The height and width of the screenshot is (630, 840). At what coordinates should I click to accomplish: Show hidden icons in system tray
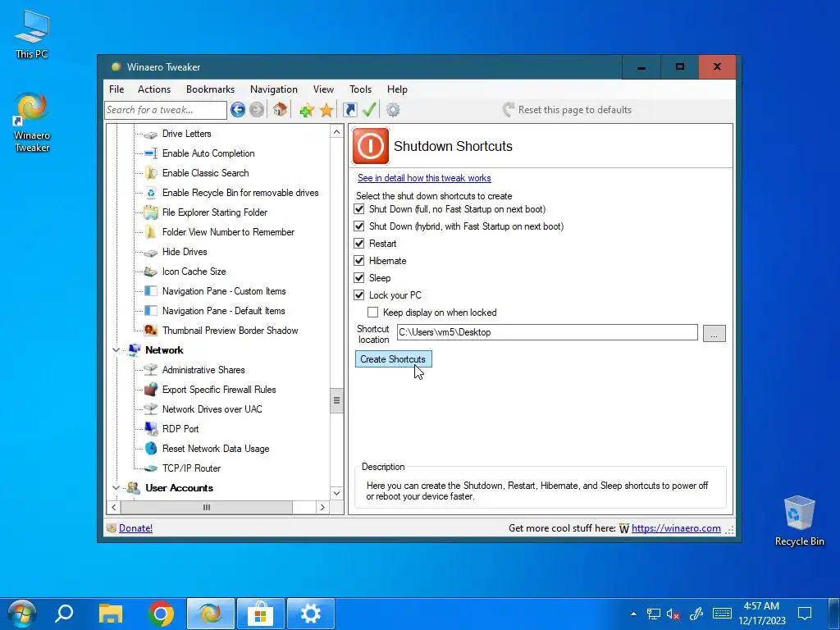pos(634,614)
